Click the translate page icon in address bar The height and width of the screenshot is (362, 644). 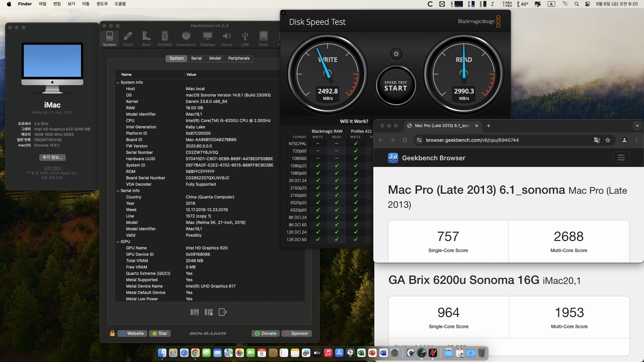pyautogui.click(x=597, y=140)
